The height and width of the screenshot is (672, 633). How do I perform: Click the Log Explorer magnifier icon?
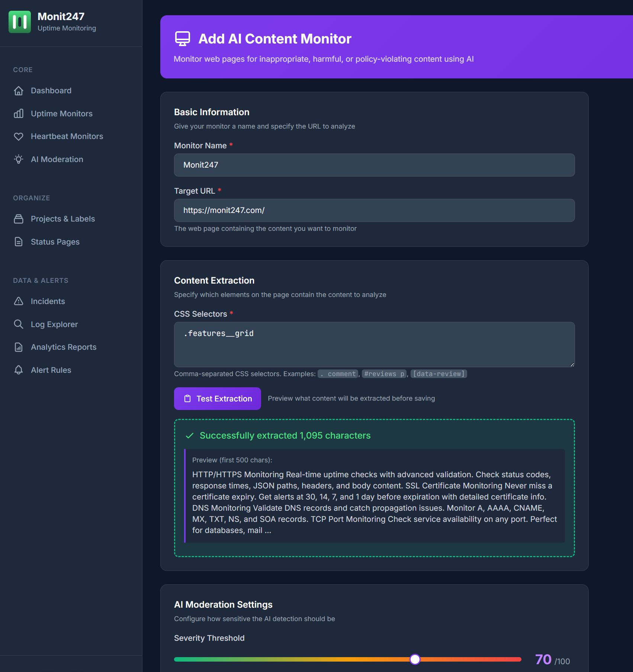point(19,324)
